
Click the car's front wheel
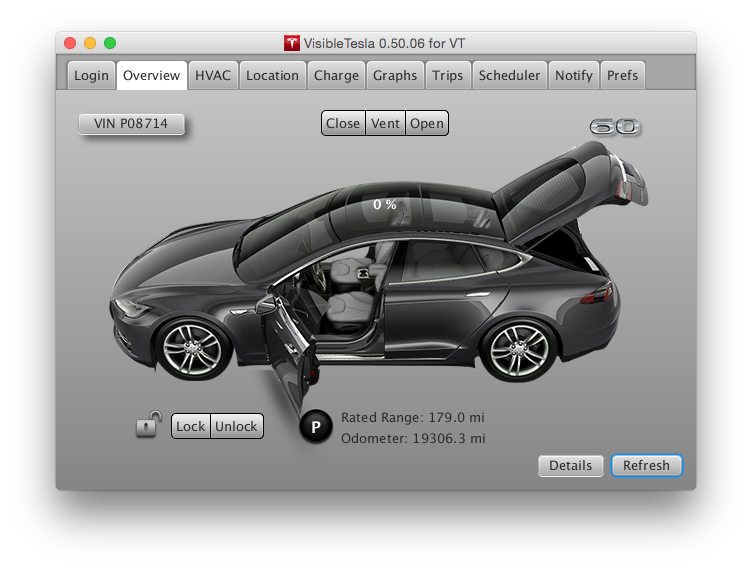click(x=192, y=349)
